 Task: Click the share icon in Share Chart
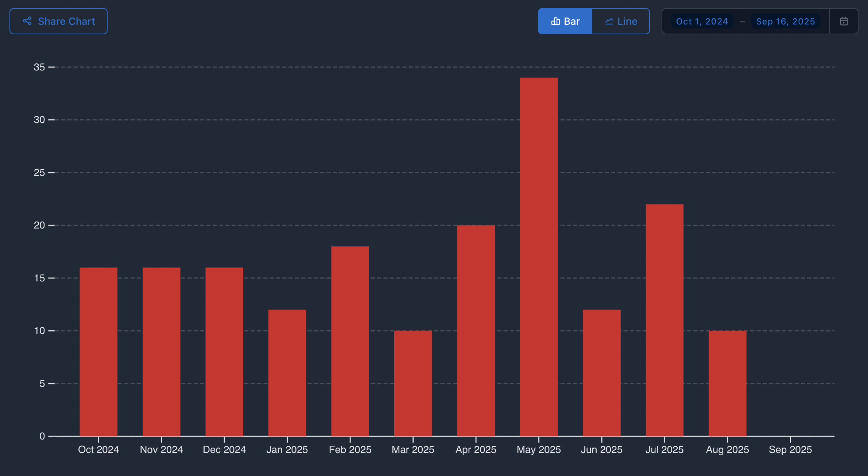pyautogui.click(x=27, y=21)
